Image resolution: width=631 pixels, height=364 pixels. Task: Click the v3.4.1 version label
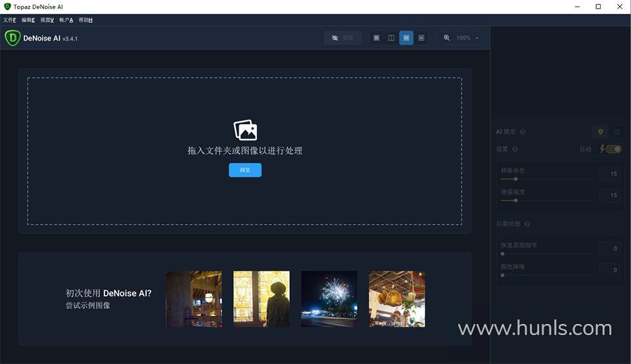tap(70, 39)
